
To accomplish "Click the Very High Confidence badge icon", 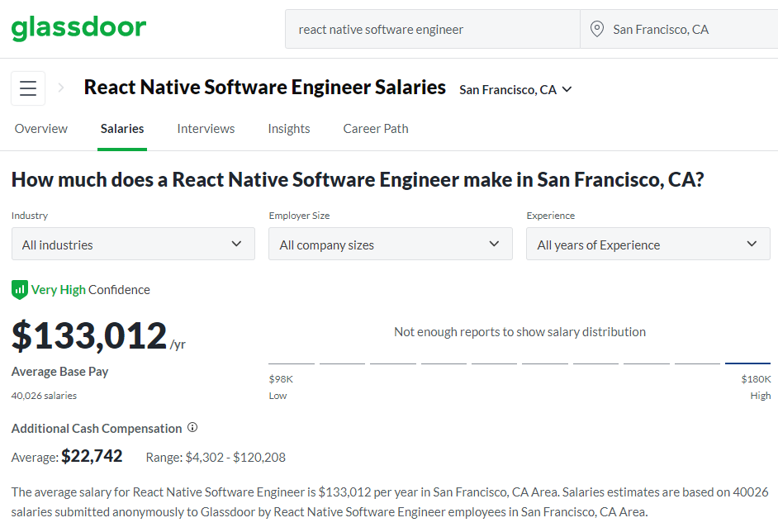I will [19, 289].
